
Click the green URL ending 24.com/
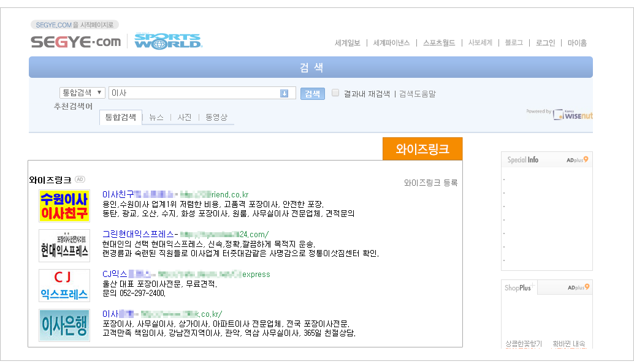(224, 234)
